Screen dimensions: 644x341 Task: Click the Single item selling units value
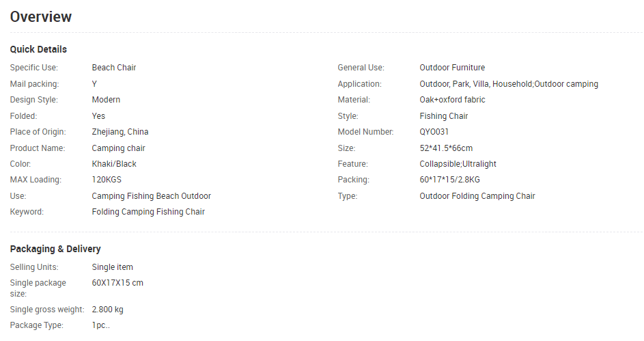[x=112, y=267]
